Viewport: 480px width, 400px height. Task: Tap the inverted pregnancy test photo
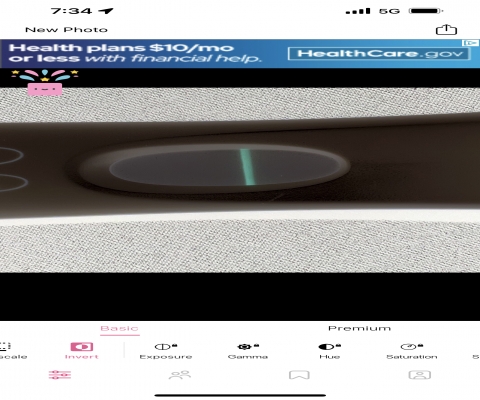(x=240, y=180)
